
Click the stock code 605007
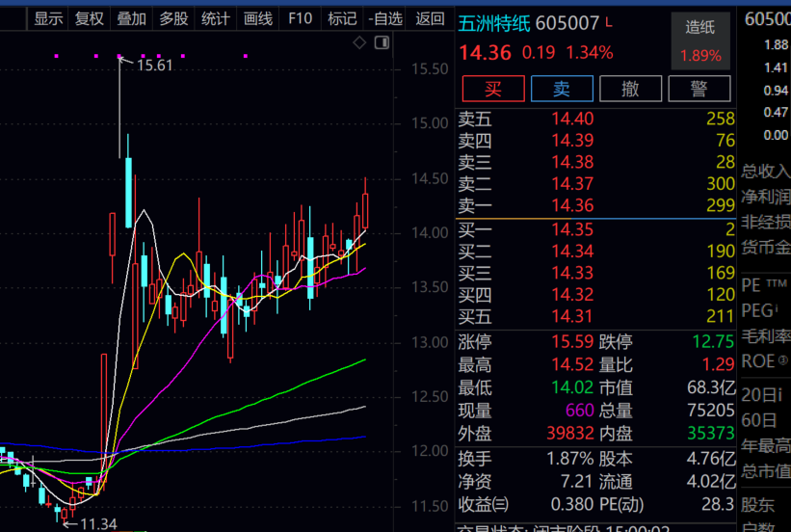point(567,23)
